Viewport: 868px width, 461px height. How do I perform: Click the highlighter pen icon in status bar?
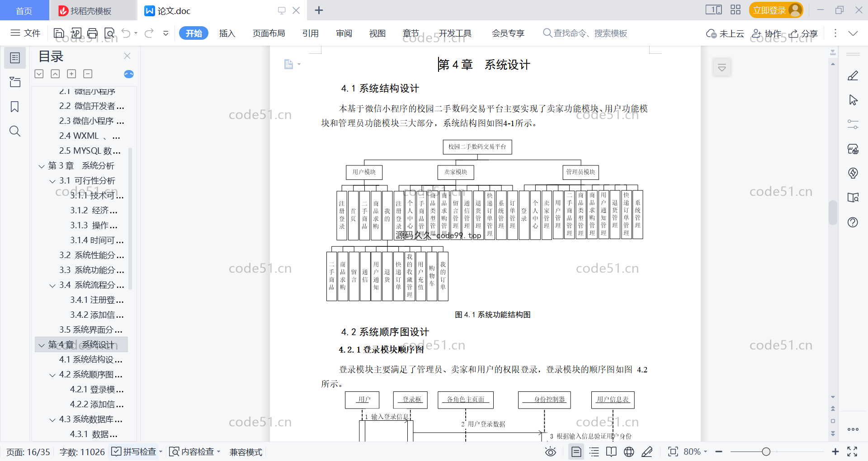pos(647,452)
